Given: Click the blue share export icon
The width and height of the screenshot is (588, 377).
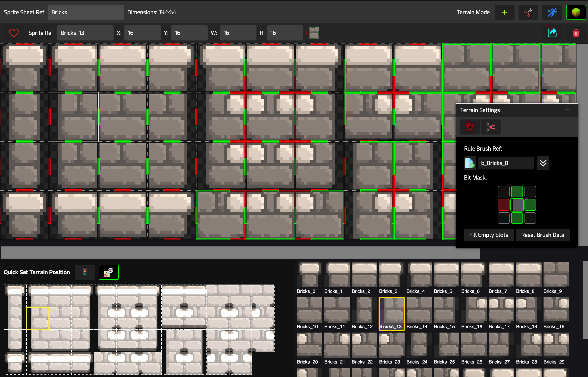Looking at the screenshot, I should tap(552, 33).
